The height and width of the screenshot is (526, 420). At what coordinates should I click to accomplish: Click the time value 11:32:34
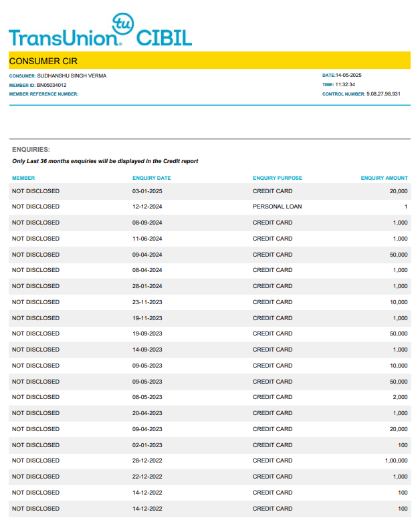(x=345, y=84)
